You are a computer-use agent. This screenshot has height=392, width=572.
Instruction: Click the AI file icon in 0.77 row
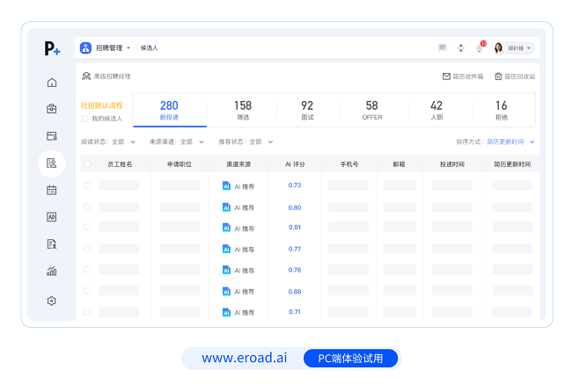point(226,250)
